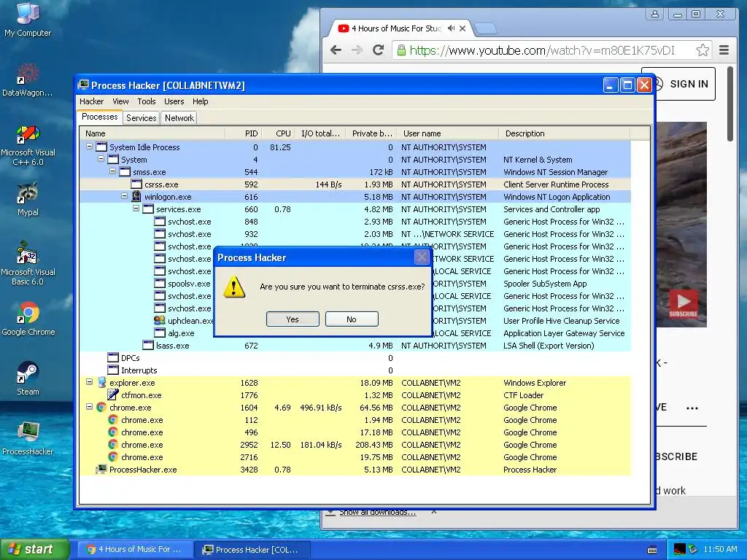The width and height of the screenshot is (747, 560).
Task: Collapse the services.exe tree node
Action: pyautogui.click(x=136, y=209)
